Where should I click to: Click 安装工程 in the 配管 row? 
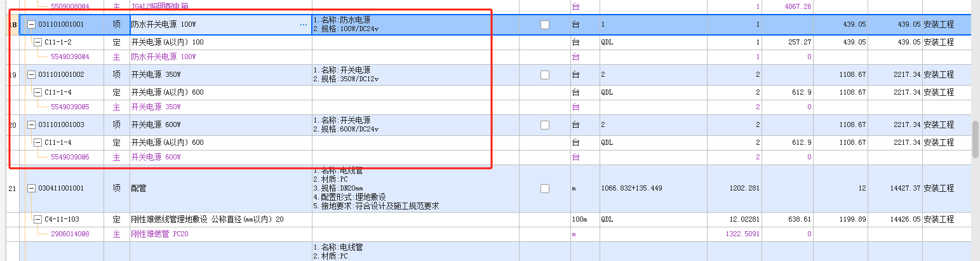pyautogui.click(x=939, y=189)
